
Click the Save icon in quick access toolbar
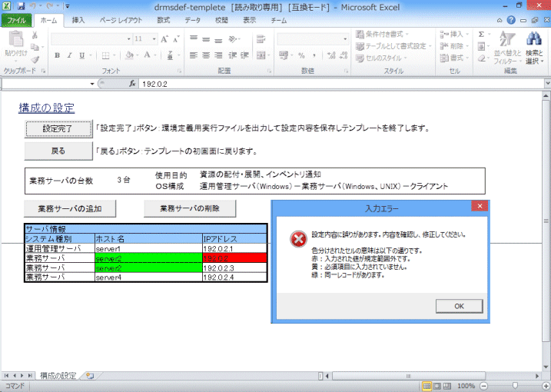click(x=19, y=6)
